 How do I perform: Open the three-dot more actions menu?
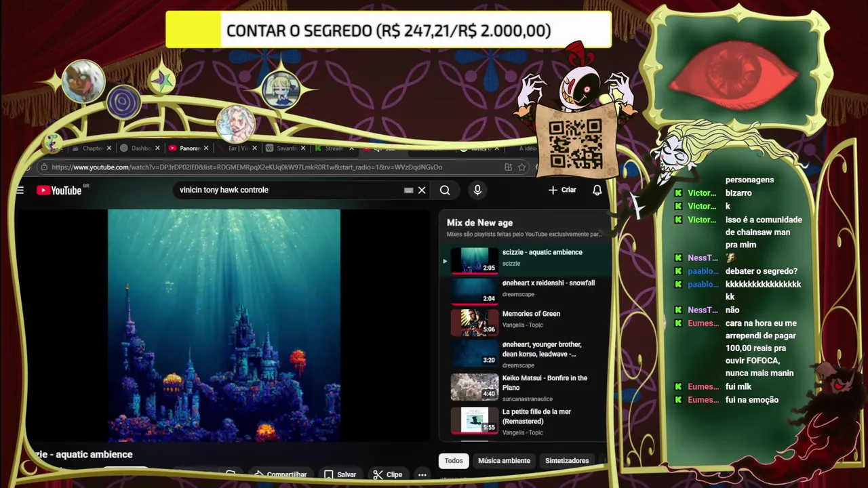tap(422, 474)
